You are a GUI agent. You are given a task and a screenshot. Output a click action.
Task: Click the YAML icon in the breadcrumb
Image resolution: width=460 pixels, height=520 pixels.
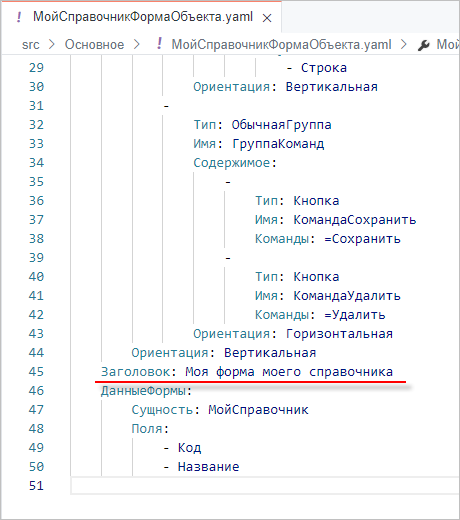(160, 44)
